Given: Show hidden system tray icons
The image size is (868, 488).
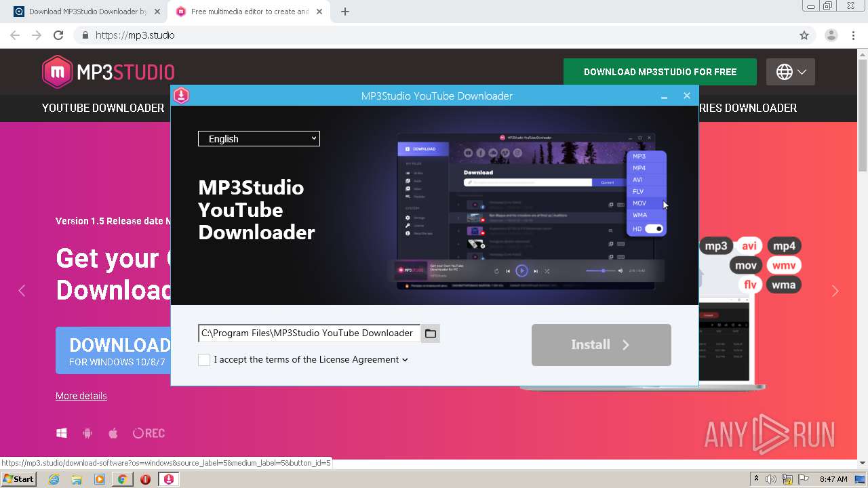Looking at the screenshot, I should [x=757, y=479].
